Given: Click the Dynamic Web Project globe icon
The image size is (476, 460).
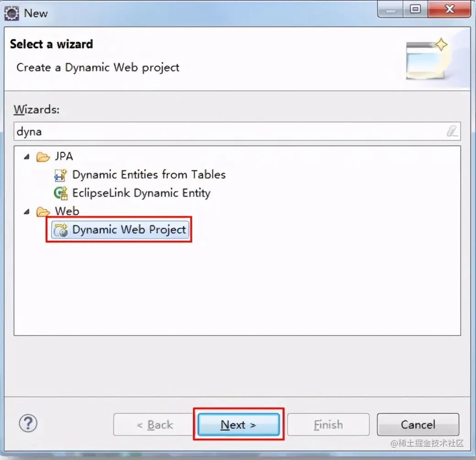Looking at the screenshot, I should click(60, 230).
